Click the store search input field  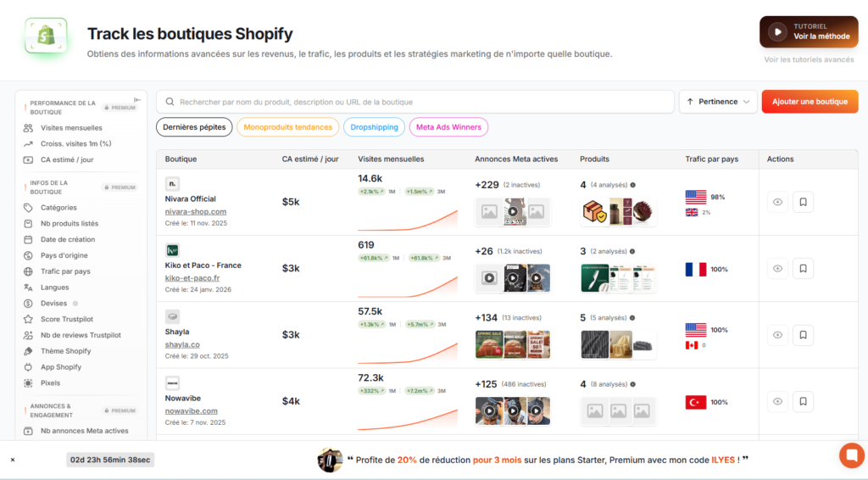click(415, 102)
